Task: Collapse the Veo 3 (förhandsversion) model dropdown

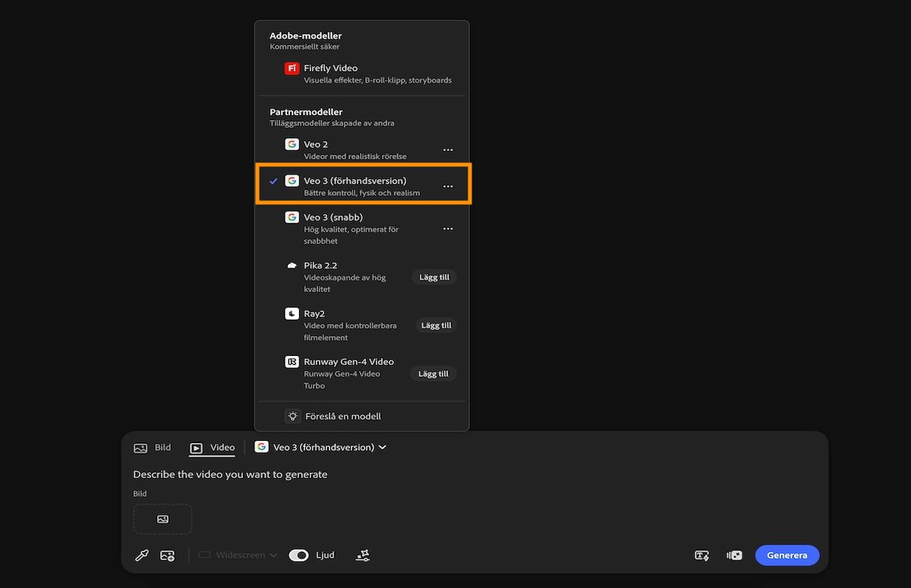Action: [320, 448]
